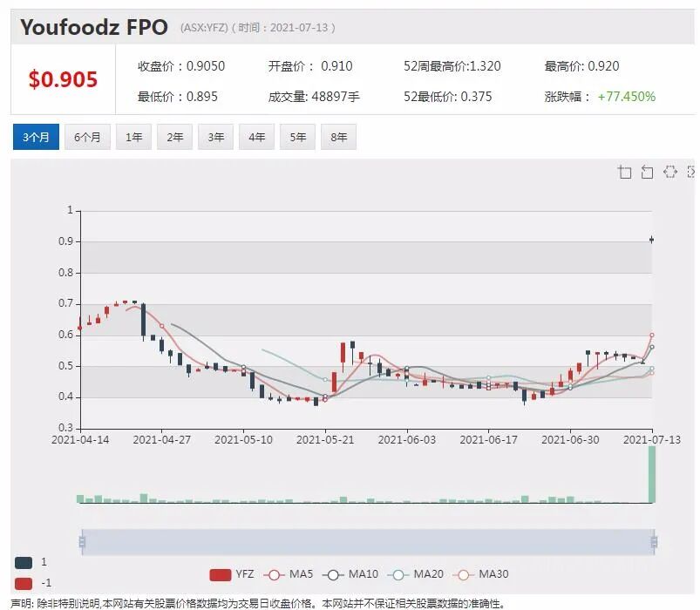Screen dimensions: 700x610
Task: Click the cut-off rightmost toolbox icon
Action: pyautogui.click(x=691, y=172)
